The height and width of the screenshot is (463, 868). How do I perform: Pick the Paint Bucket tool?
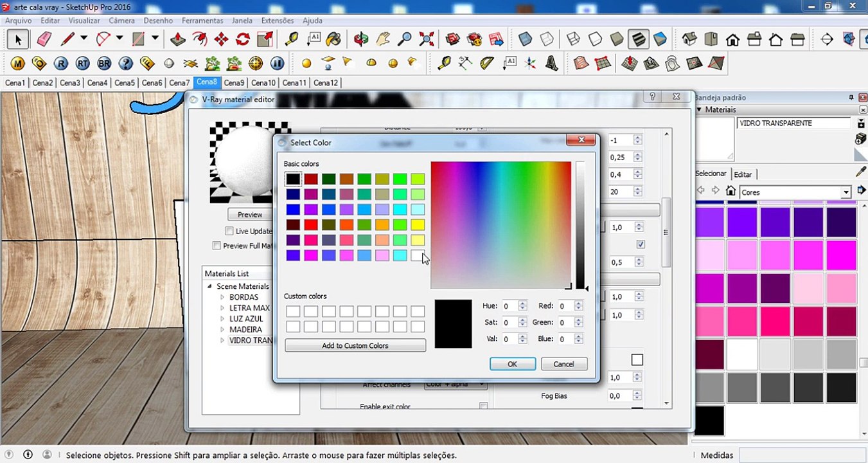[333, 40]
